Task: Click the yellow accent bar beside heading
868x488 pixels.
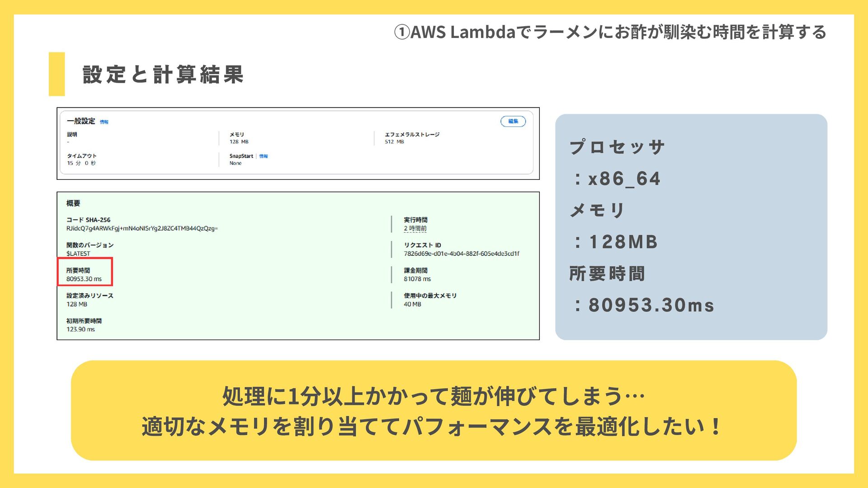Action: point(57,74)
